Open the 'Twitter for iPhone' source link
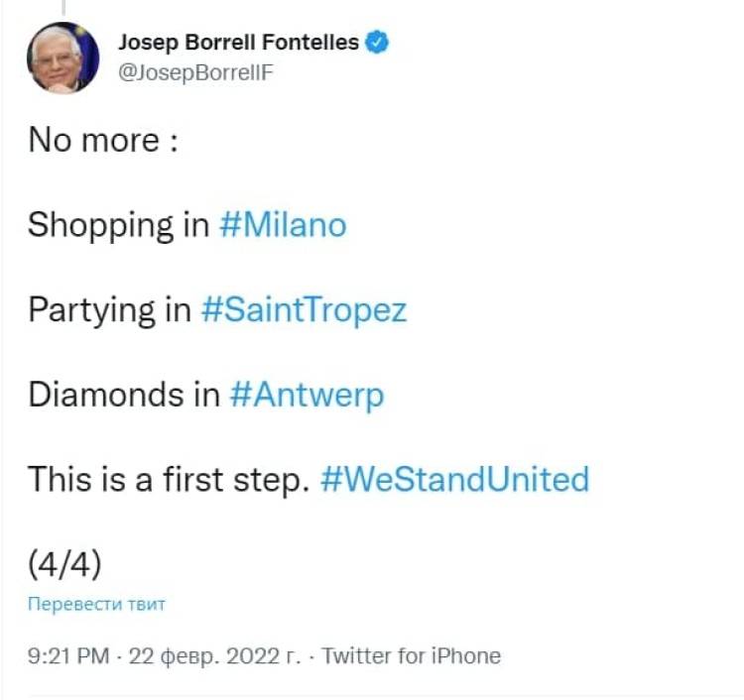This screenshot has height=700, width=744. pos(412,655)
